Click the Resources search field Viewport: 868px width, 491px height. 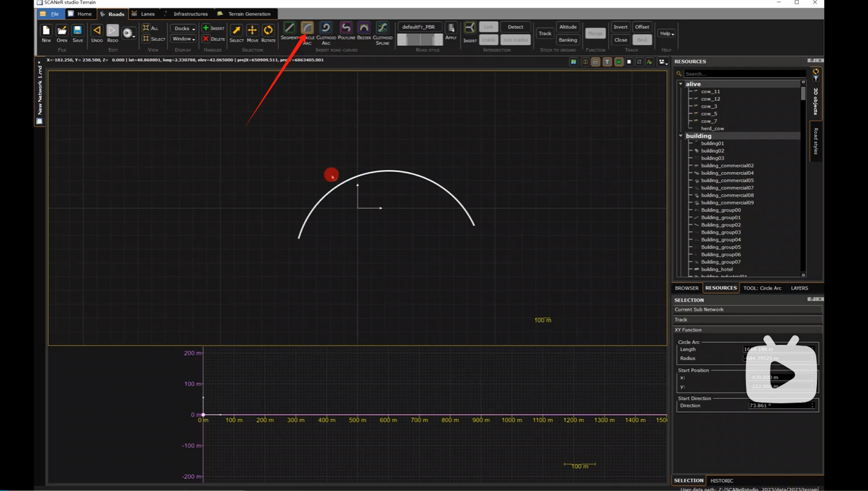(744, 74)
